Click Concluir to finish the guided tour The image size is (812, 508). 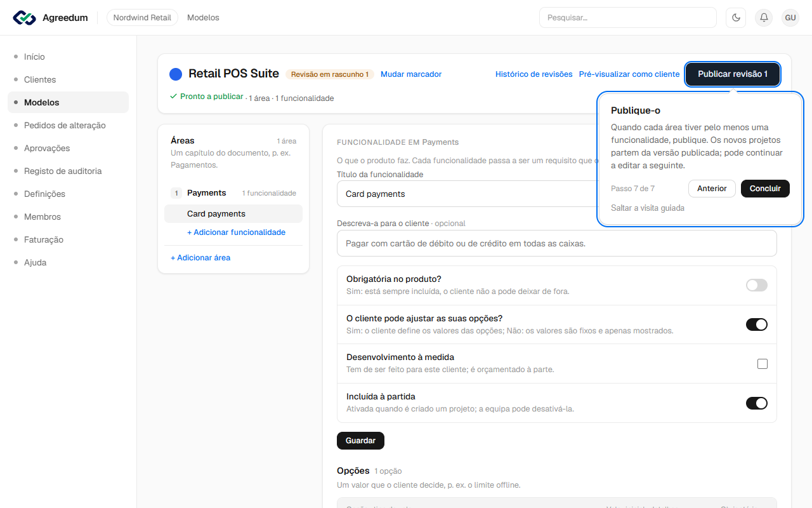pos(765,189)
